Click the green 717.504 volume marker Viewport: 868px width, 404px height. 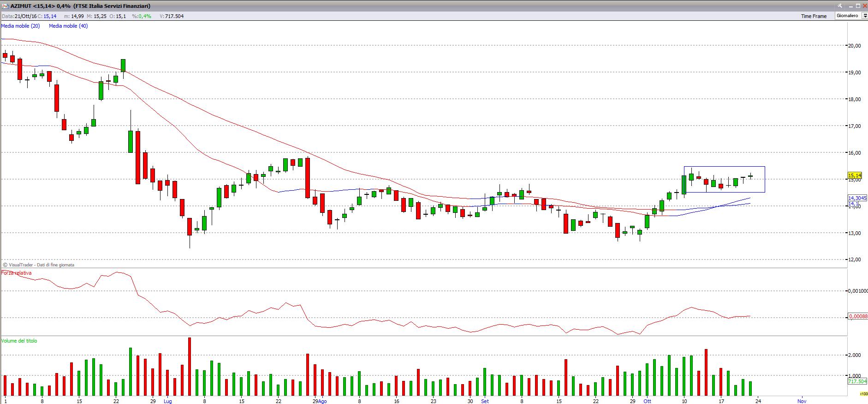point(857,381)
